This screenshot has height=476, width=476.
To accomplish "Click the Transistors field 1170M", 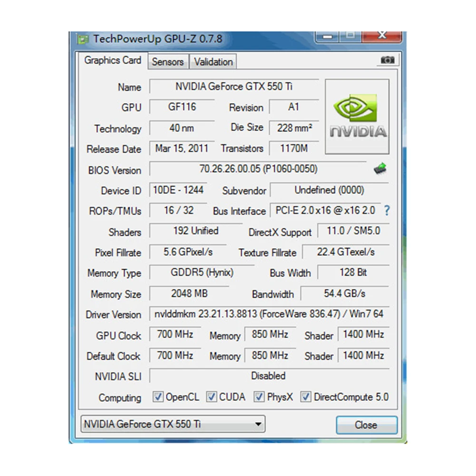I will point(294,148).
